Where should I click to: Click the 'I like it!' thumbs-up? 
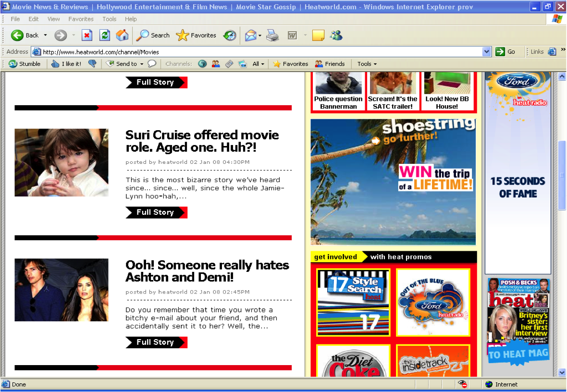66,63
